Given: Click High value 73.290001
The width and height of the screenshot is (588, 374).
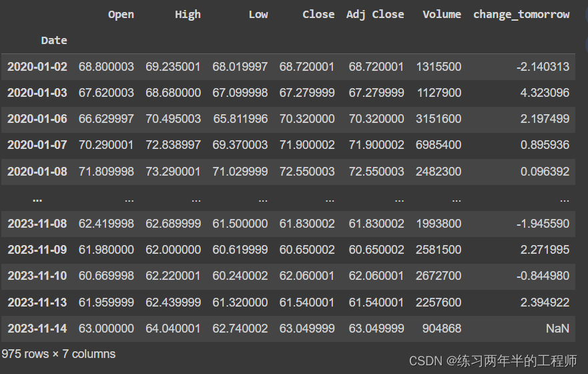Looking at the screenshot, I should (173, 172).
